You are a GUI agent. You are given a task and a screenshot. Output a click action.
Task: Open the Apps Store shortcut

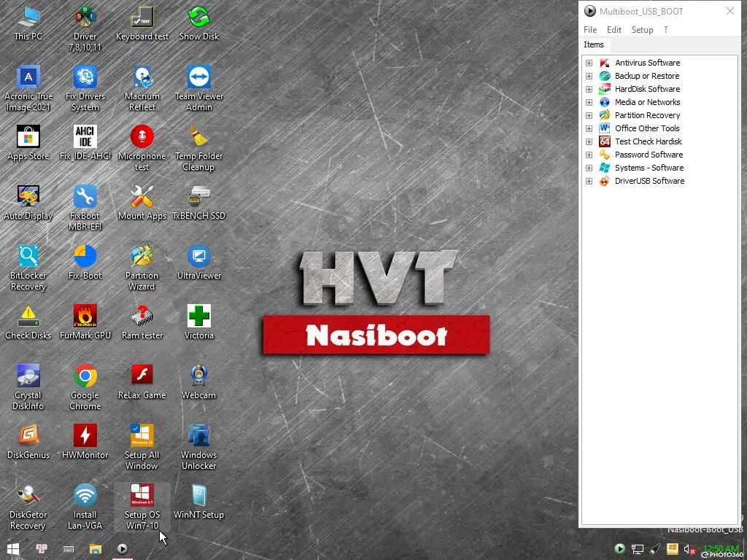coord(28,143)
